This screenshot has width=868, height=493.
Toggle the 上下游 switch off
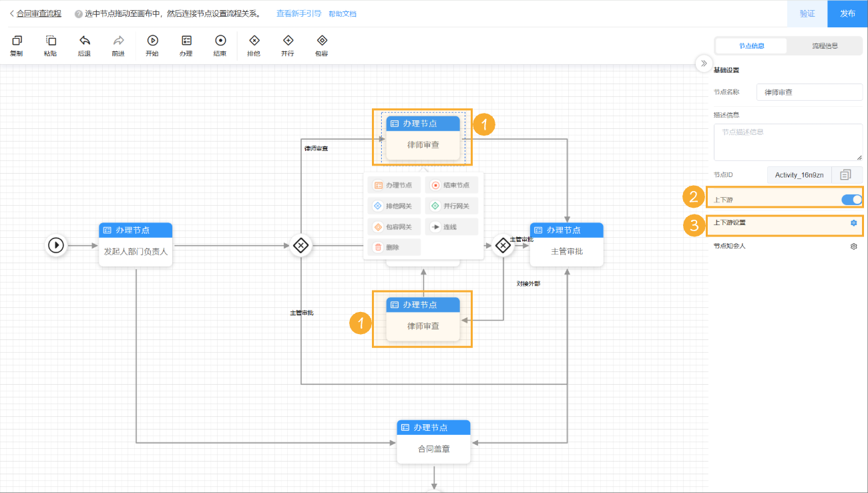click(x=851, y=199)
